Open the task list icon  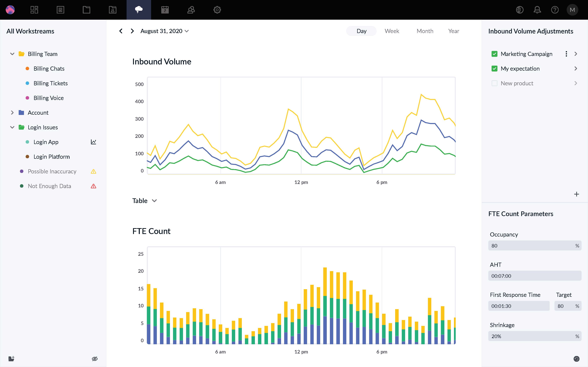tap(60, 10)
